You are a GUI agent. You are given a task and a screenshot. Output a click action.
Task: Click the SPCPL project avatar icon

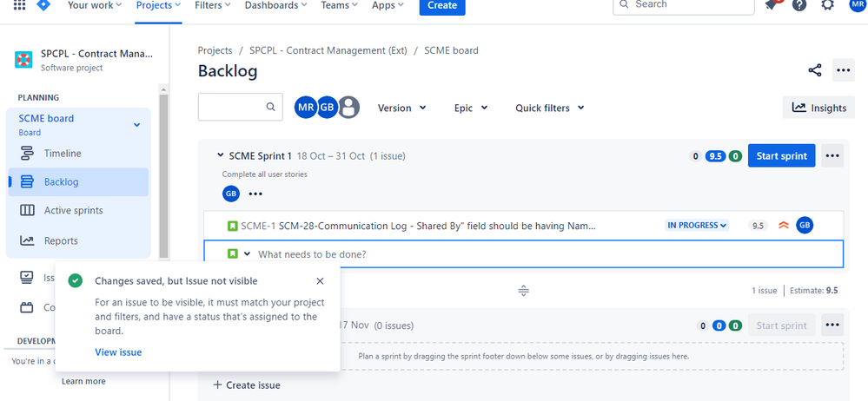pos(23,59)
